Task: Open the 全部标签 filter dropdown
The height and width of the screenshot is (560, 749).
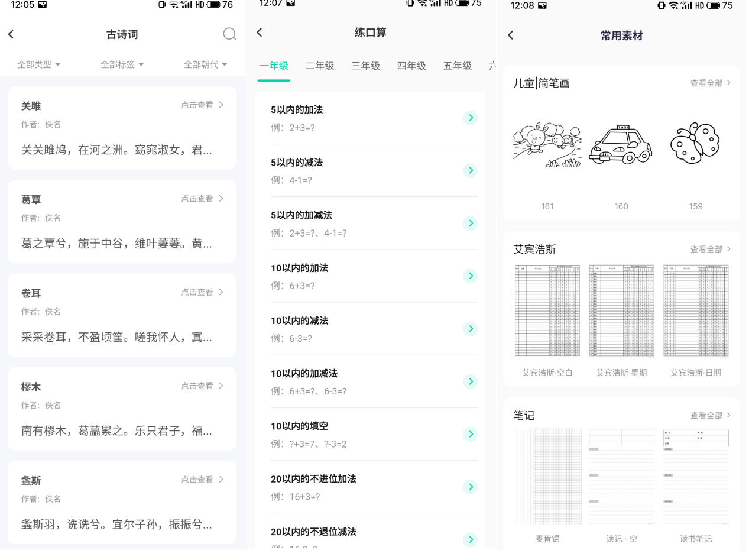Action: pos(122,64)
